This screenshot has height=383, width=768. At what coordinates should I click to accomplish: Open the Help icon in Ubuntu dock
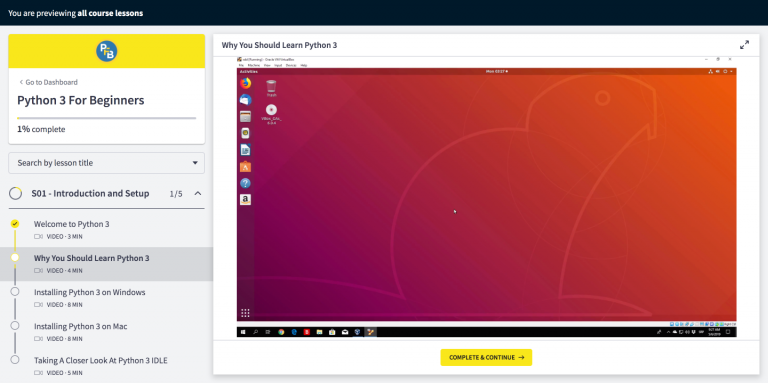pyautogui.click(x=245, y=183)
